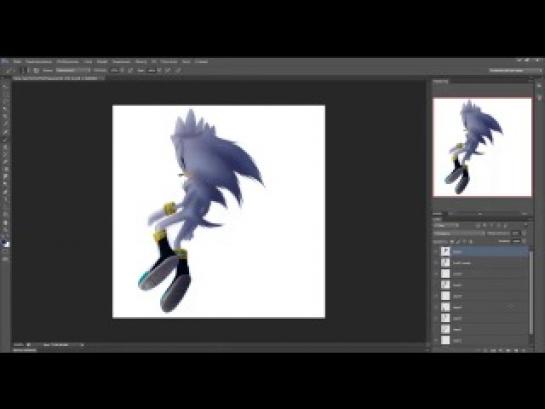545x409 pixels.
Task: Open the layer opacity slider arrow
Action: 524,234
